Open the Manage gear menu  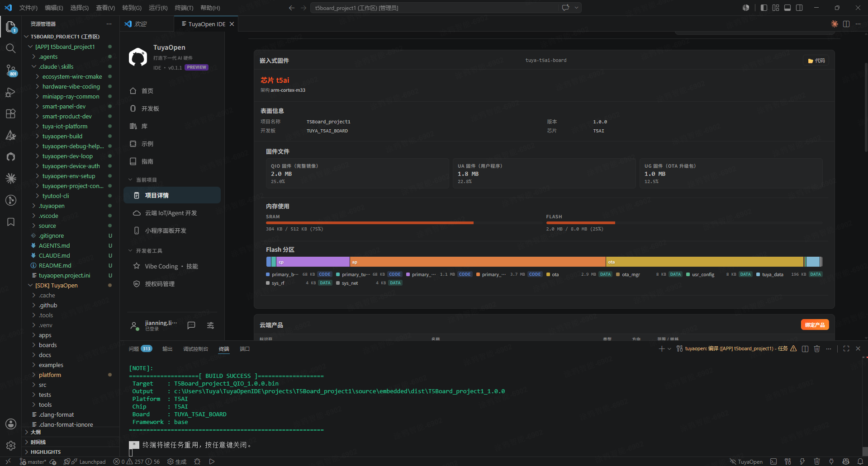click(11, 446)
